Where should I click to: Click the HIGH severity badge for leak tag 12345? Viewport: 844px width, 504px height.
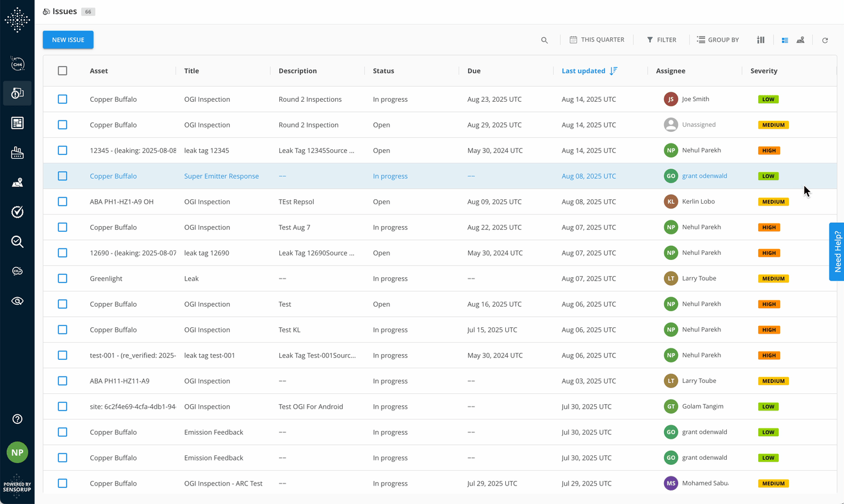(769, 150)
